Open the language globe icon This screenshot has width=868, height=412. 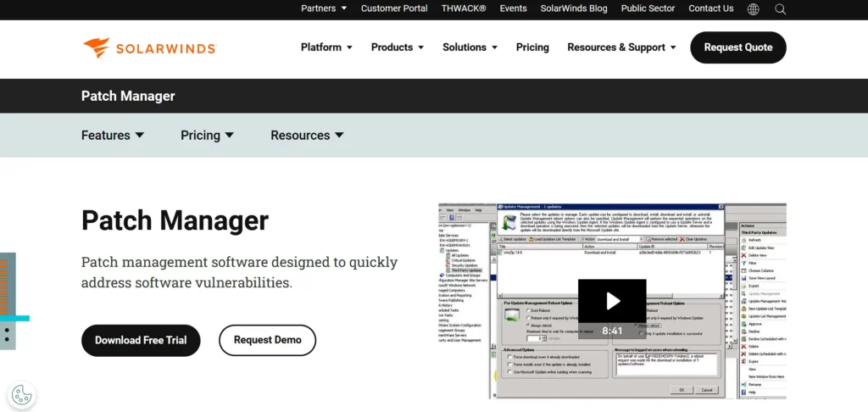[753, 8]
